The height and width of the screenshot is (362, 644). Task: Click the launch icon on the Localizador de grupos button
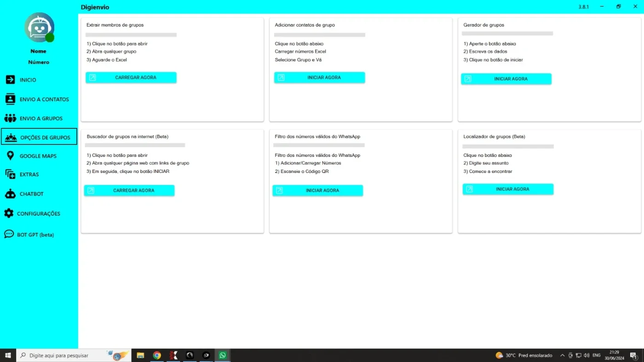[470, 189]
